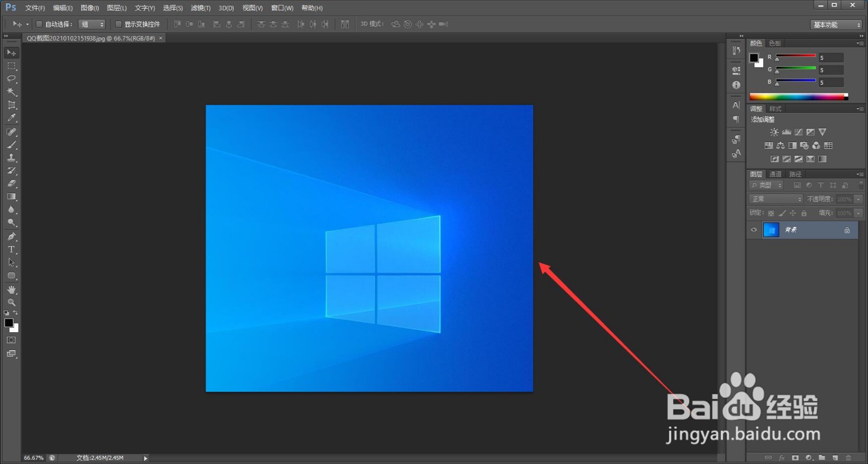Open the 正常 blend mode dropdown
This screenshot has height=464, width=868.
(x=776, y=199)
